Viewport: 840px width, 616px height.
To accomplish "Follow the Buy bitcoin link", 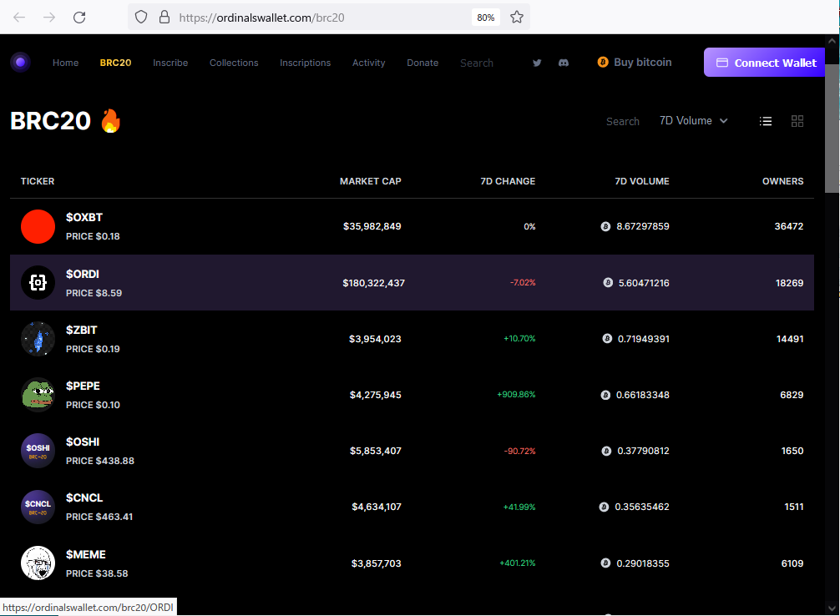I will (x=635, y=62).
